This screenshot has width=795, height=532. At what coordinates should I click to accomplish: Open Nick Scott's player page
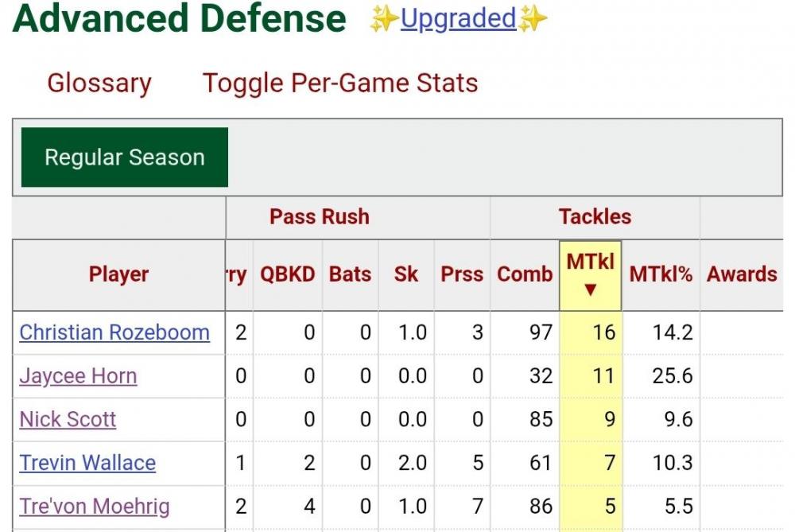click(x=68, y=419)
